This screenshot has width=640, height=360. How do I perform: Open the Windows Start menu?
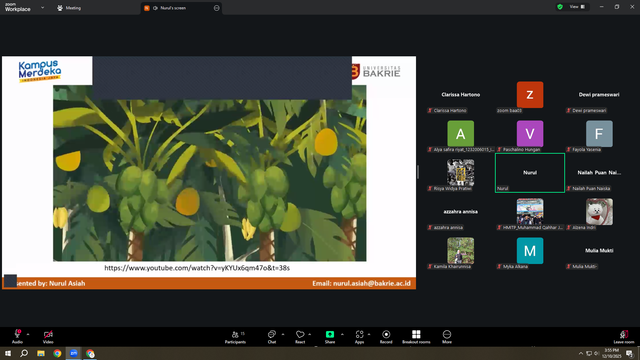click(8, 353)
